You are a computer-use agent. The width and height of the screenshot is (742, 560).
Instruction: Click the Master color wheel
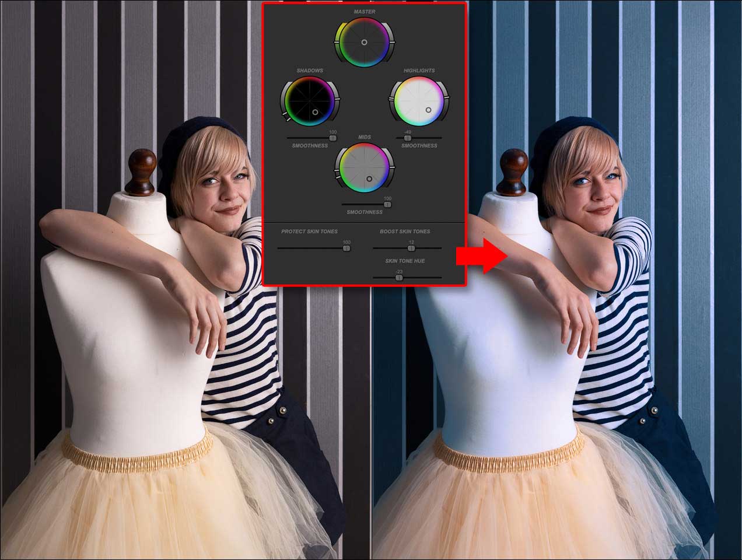tap(364, 42)
